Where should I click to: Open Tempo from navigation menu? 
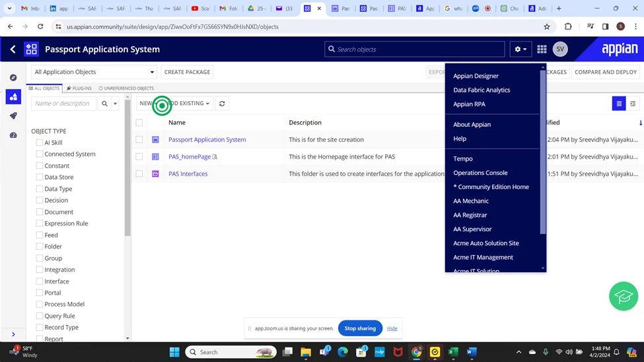click(463, 159)
